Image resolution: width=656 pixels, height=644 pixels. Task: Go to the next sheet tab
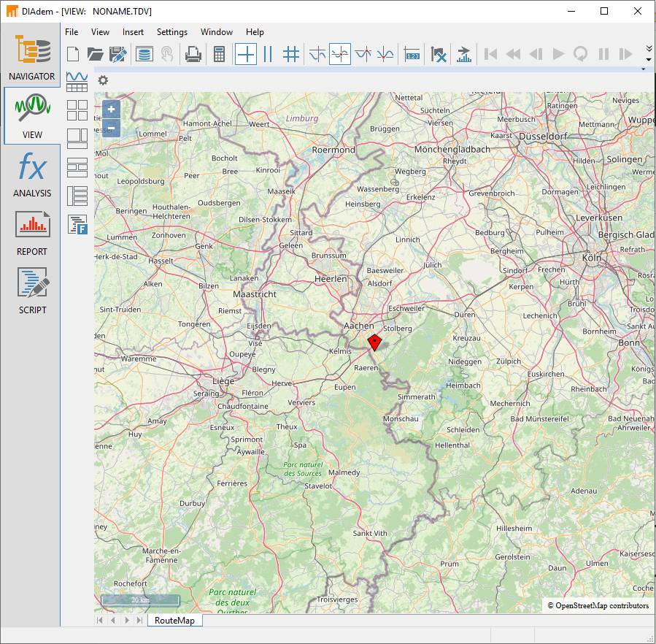(x=127, y=621)
